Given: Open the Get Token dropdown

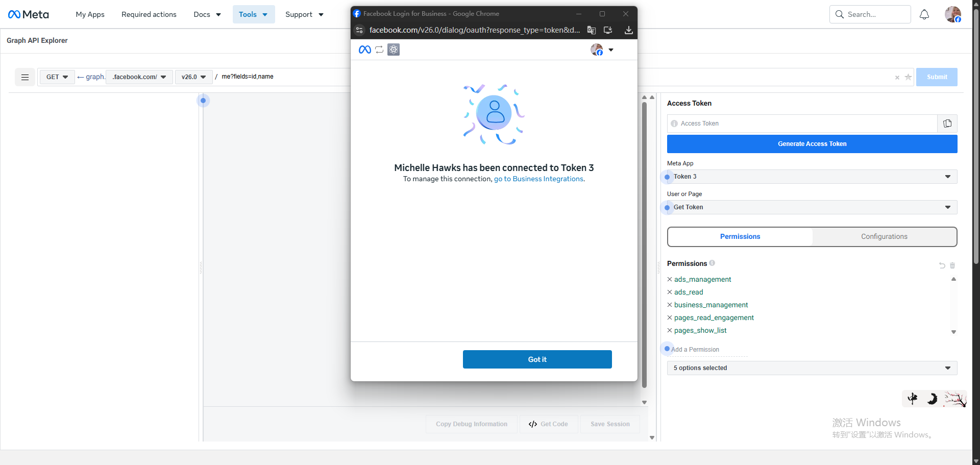Looking at the screenshot, I should click(812, 207).
